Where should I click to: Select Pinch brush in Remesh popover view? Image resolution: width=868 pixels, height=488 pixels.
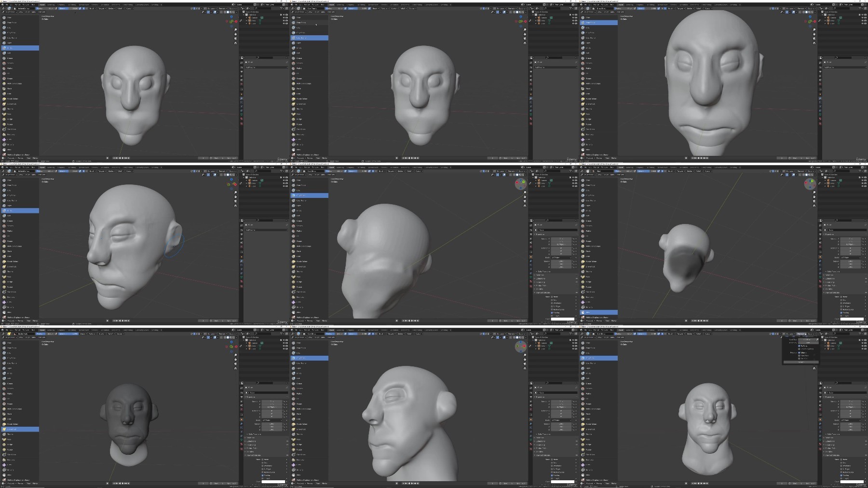coord(599,414)
